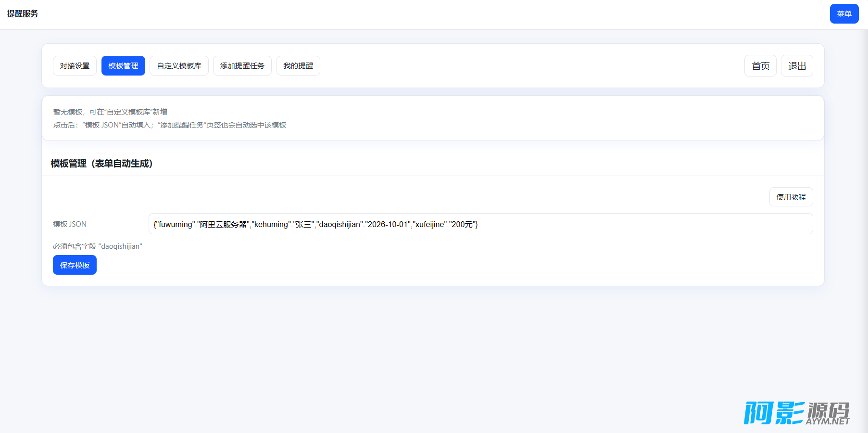Go to the 添加提醒任务 tab
The width and height of the screenshot is (868, 433).
pos(242,66)
